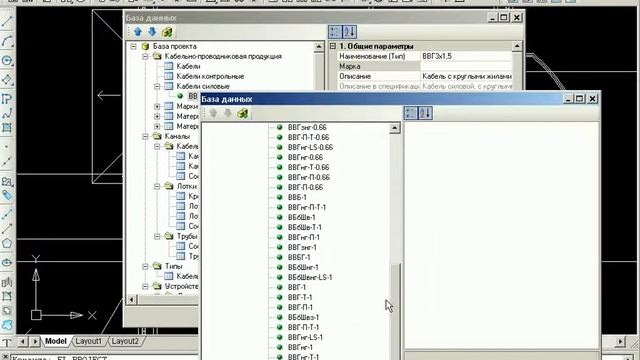This screenshot has height=360, width=640.
Task: Expand the Марки node in back tree
Action: pyautogui.click(x=157, y=106)
